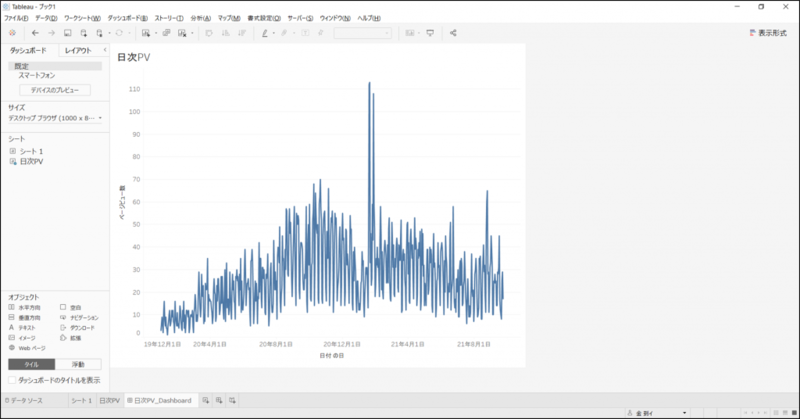Viewport: 800px width, 419px height.
Task: Click the デバイスのプレビュー button
Action: click(x=55, y=90)
